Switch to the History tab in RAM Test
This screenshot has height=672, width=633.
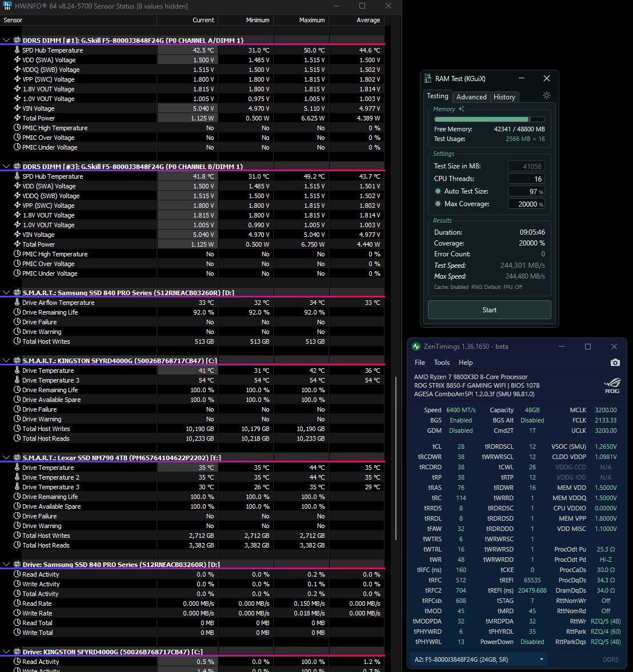[504, 97]
